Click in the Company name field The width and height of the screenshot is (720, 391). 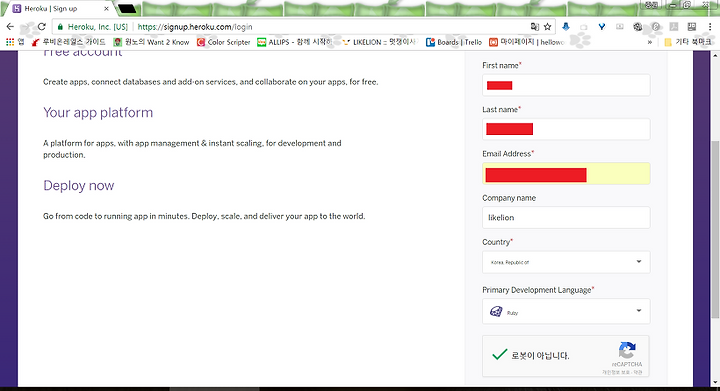coord(566,218)
